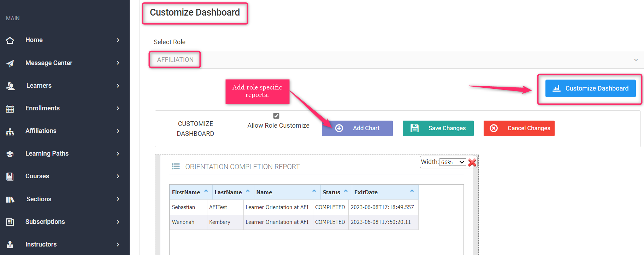Open the Select Role dropdown

pos(396,60)
